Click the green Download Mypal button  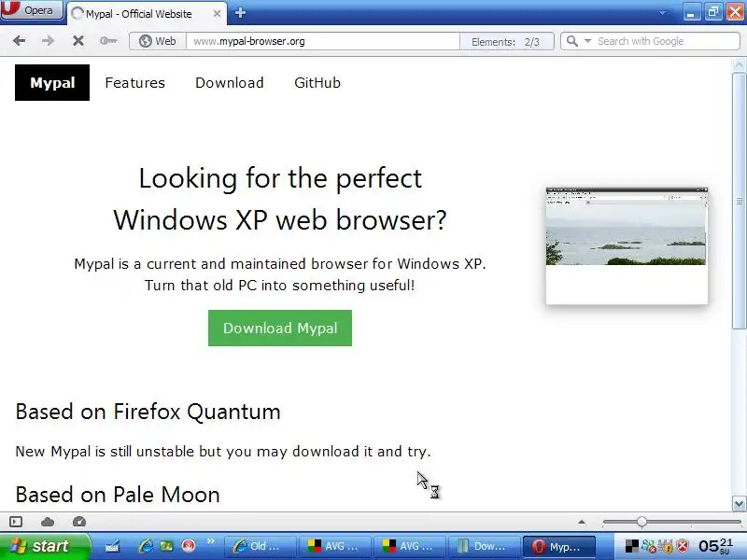[x=280, y=328]
